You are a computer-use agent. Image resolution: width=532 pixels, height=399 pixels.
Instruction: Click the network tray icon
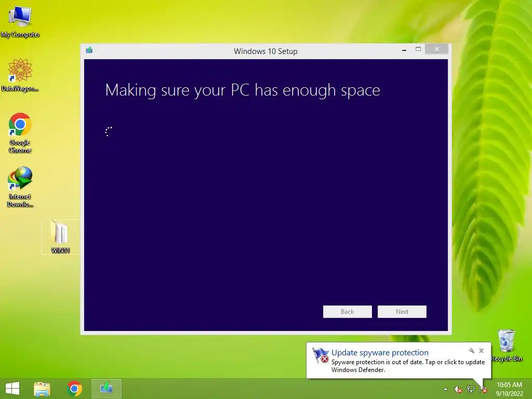(x=471, y=390)
